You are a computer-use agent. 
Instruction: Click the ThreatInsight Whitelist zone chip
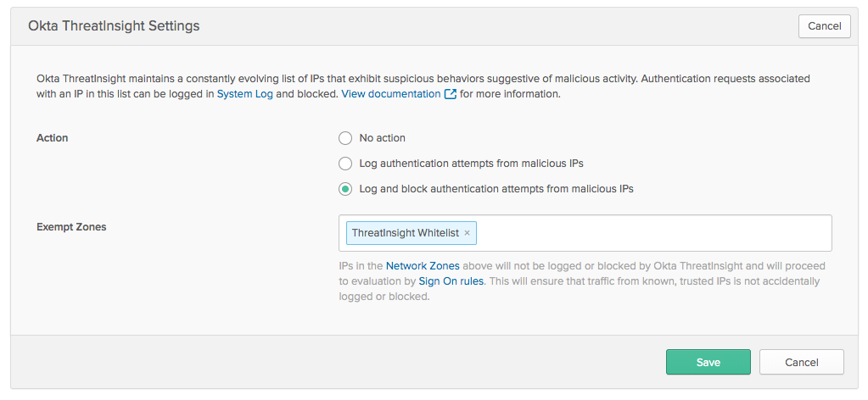click(x=405, y=233)
